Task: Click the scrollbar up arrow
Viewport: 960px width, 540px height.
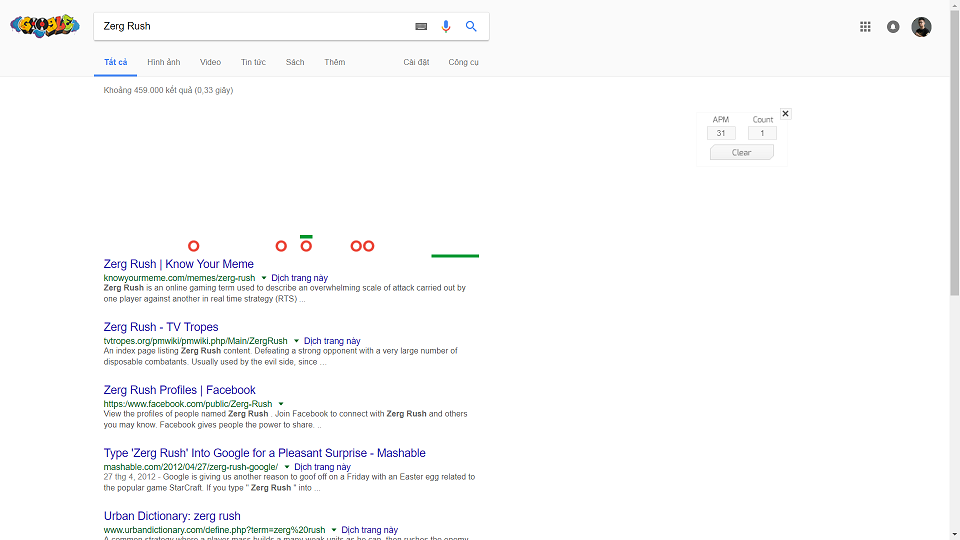Action: 954,5
